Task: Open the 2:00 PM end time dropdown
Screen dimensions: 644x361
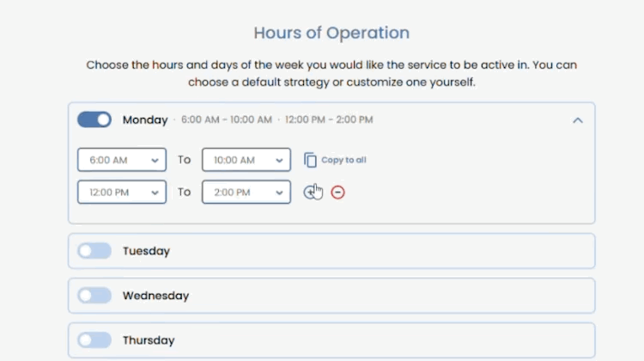Action: (x=246, y=193)
